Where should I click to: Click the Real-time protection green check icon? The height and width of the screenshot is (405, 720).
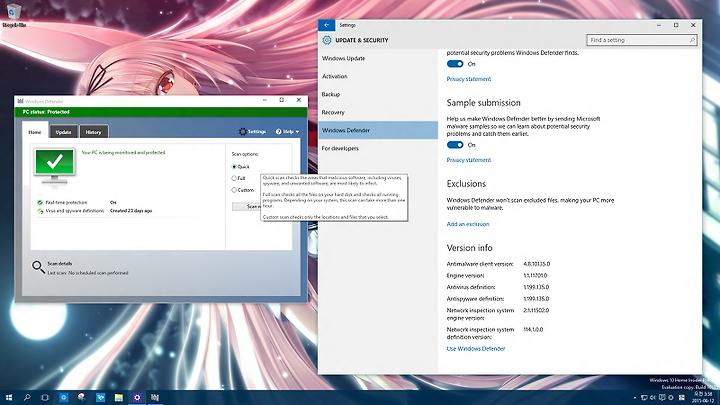pos(40,202)
